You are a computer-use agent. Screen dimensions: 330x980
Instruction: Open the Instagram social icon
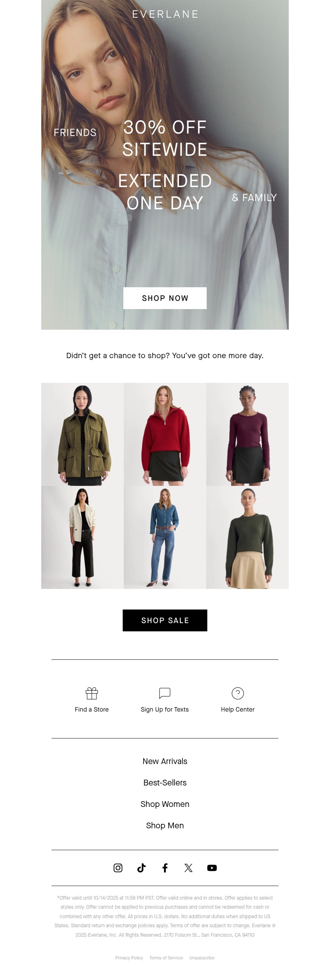[x=118, y=867]
